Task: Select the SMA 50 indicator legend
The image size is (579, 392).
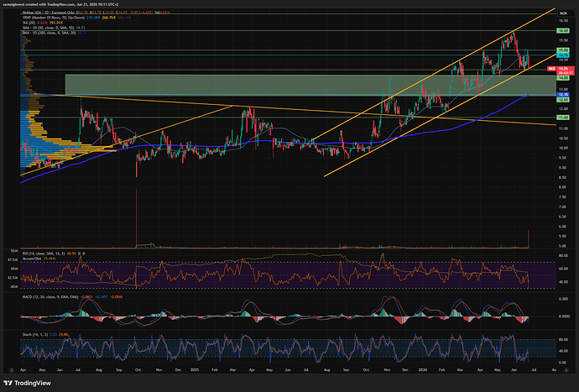Action: pos(49,28)
